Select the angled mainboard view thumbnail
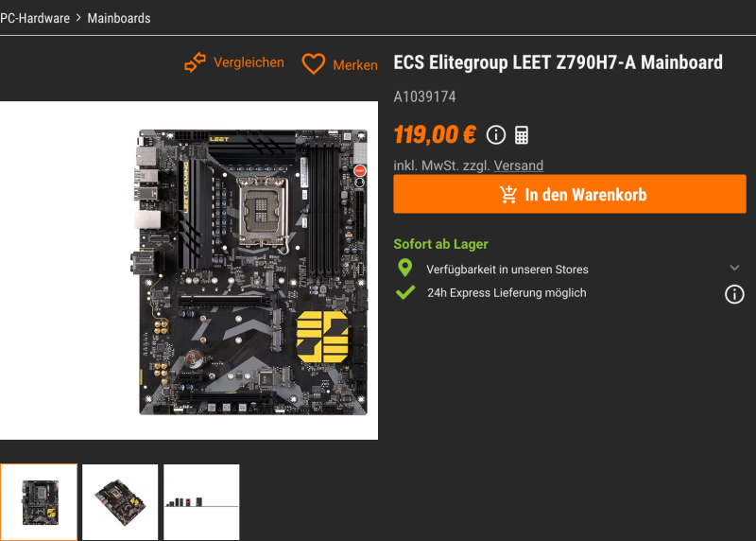 click(x=120, y=502)
